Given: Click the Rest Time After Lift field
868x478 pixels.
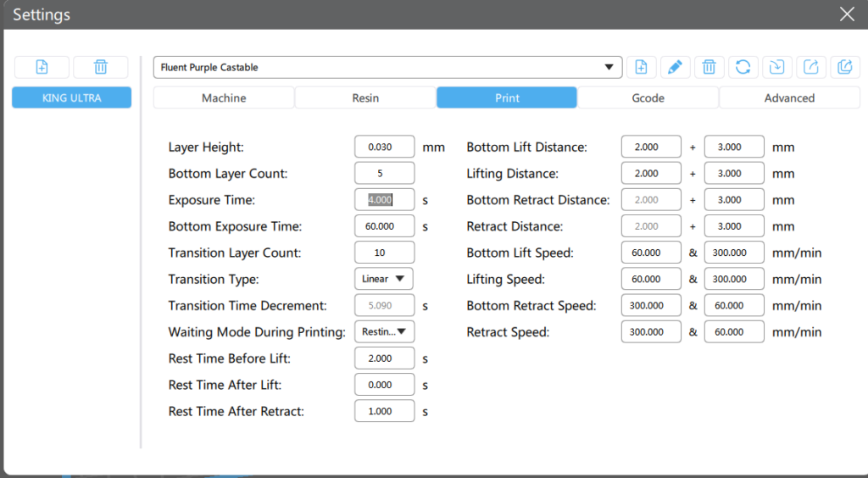Looking at the screenshot, I should point(384,385).
